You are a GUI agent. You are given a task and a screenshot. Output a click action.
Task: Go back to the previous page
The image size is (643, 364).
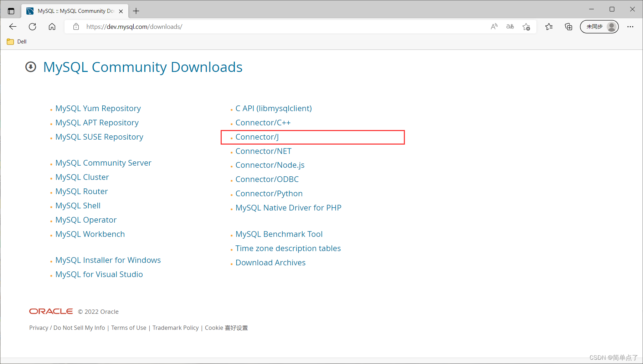(x=13, y=27)
